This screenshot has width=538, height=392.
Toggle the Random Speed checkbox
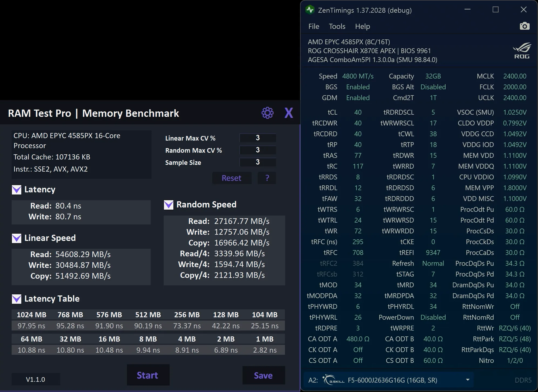click(x=169, y=205)
